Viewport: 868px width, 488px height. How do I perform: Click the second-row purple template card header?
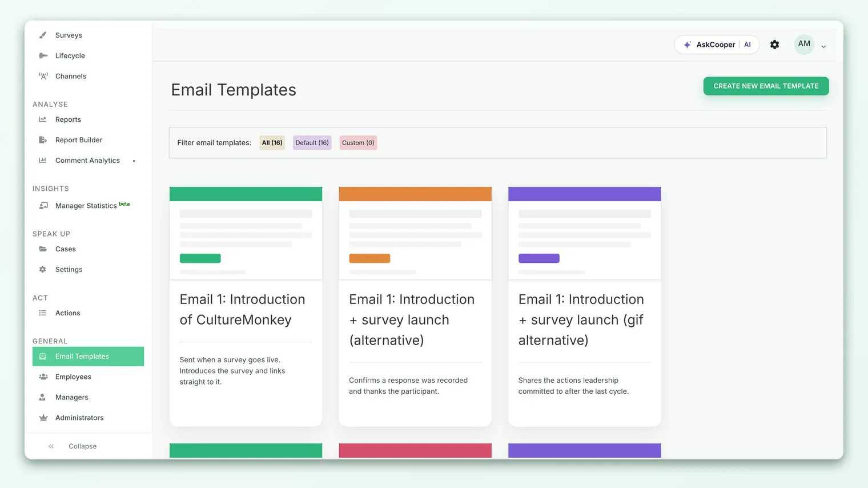pos(585,450)
